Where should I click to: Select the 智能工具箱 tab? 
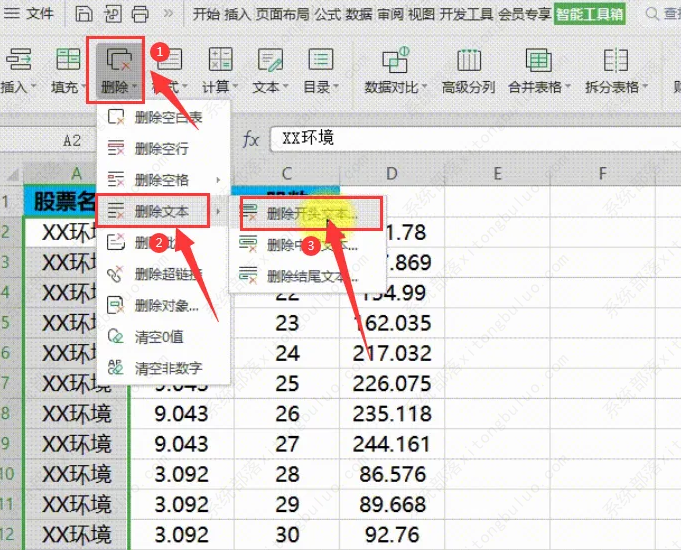tap(589, 14)
